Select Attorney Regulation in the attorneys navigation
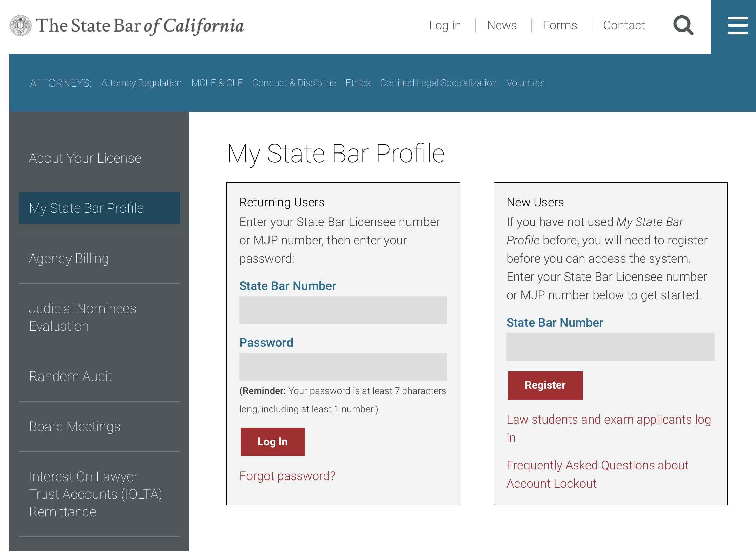Image resolution: width=756 pixels, height=551 pixels. click(x=141, y=83)
